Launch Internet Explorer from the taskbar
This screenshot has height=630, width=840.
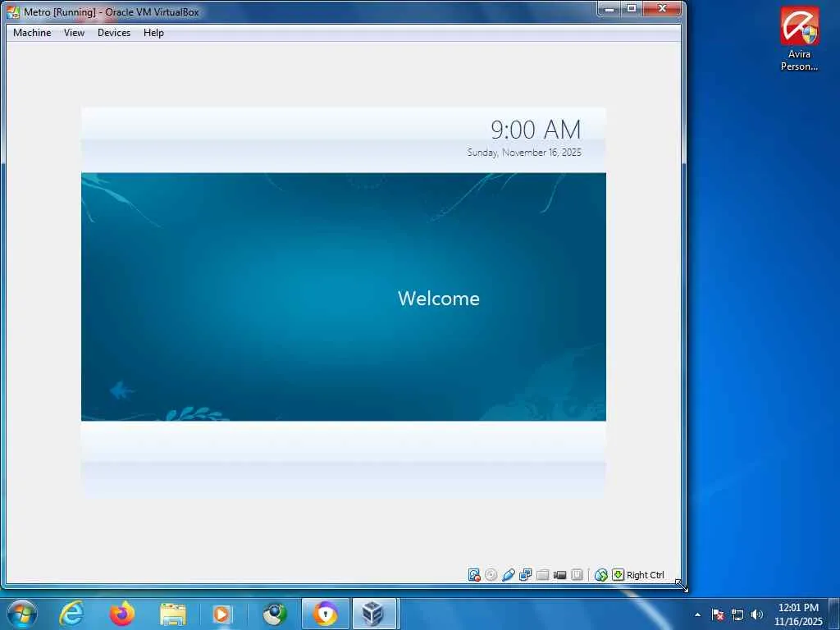[71, 614]
